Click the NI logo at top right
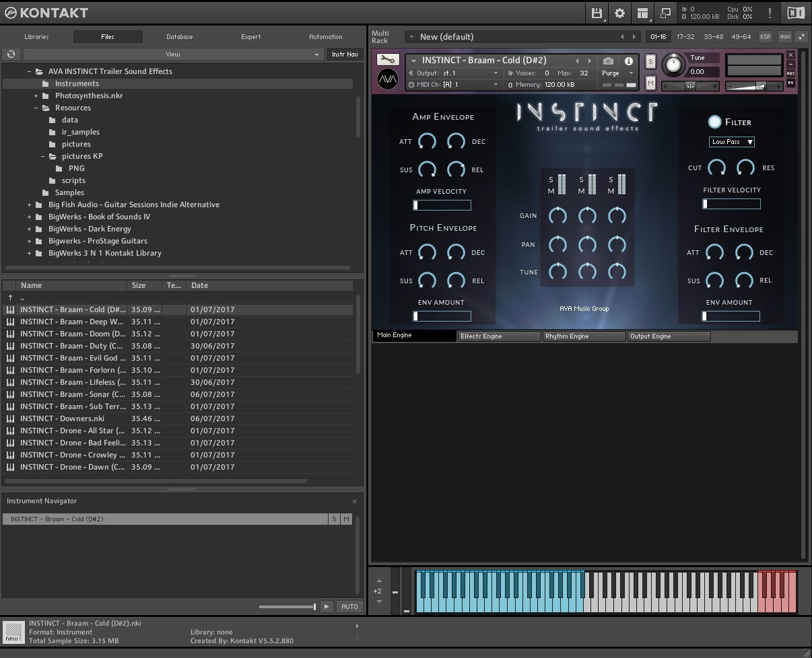The width and height of the screenshot is (812, 658). pyautogui.click(x=795, y=13)
